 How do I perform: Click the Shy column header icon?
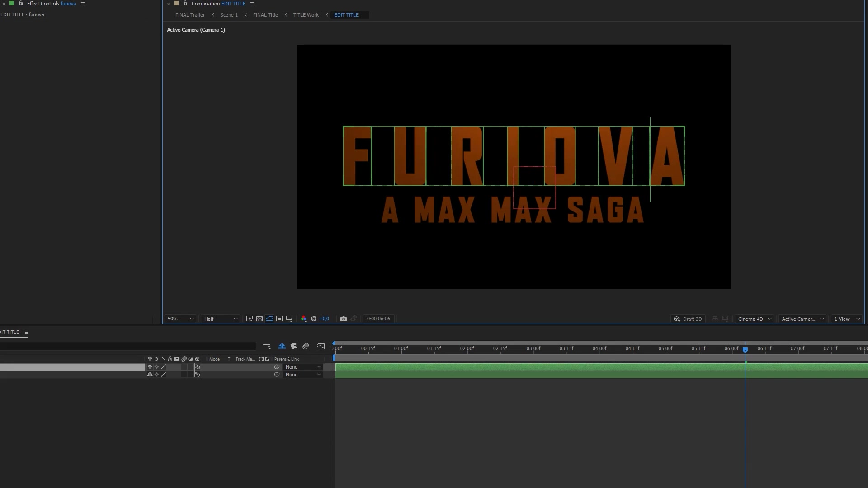(150, 359)
